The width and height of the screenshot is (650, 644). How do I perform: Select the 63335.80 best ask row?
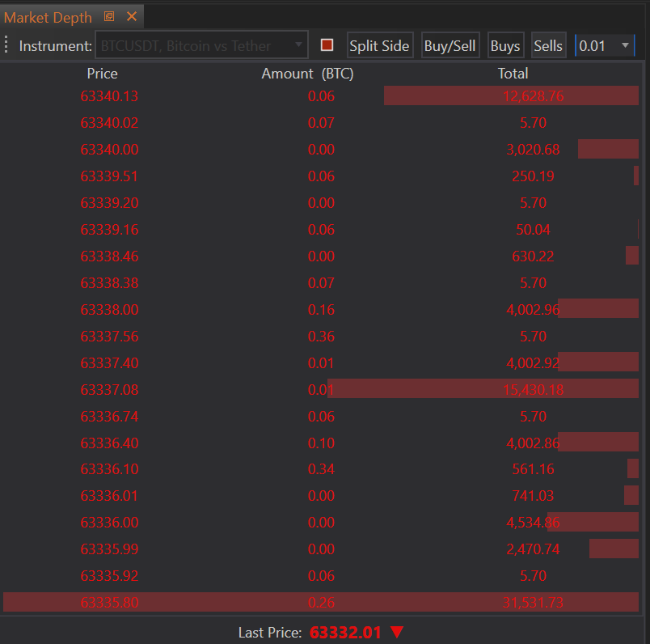tap(109, 603)
